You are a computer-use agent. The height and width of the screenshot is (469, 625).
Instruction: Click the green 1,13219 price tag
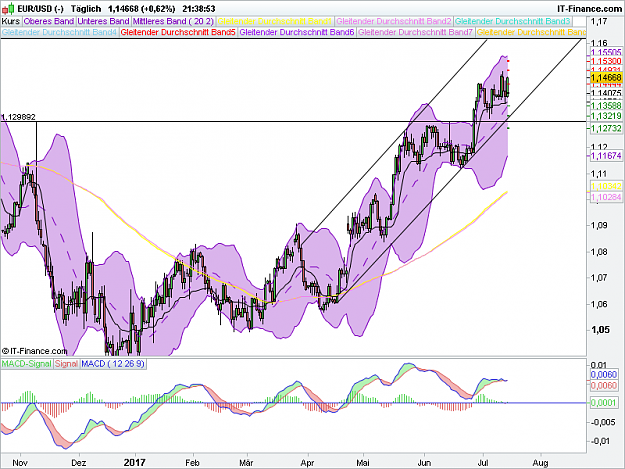click(606, 116)
